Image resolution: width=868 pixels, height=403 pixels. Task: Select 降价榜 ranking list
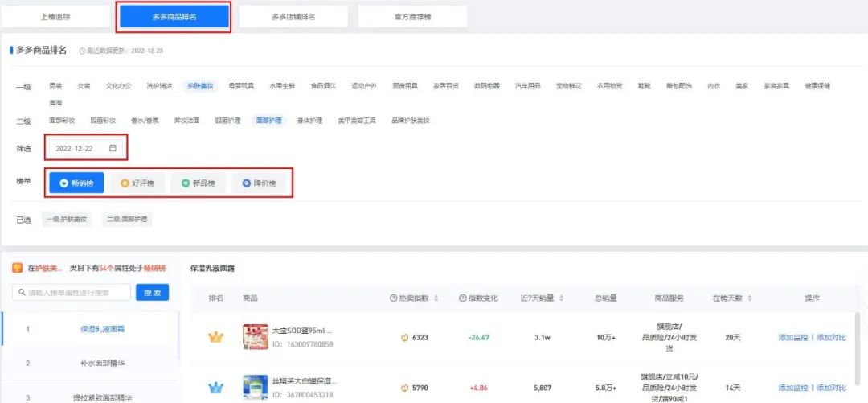click(259, 183)
